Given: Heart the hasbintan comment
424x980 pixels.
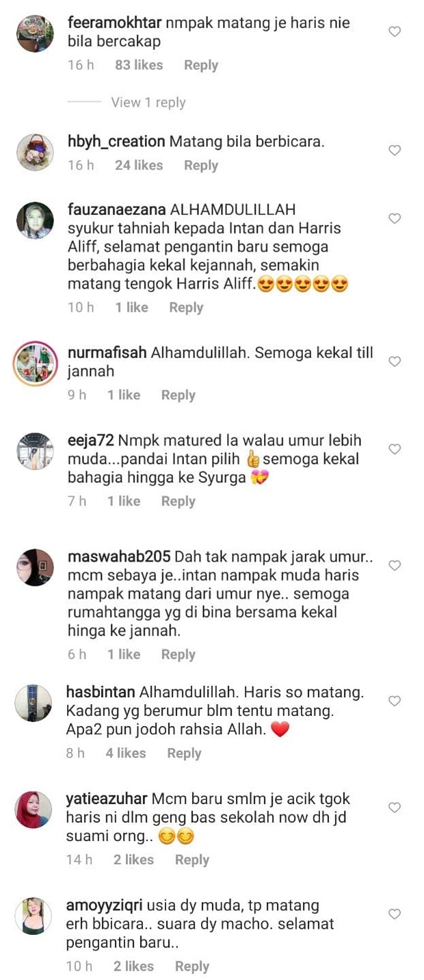Looking at the screenshot, I should 395,701.
